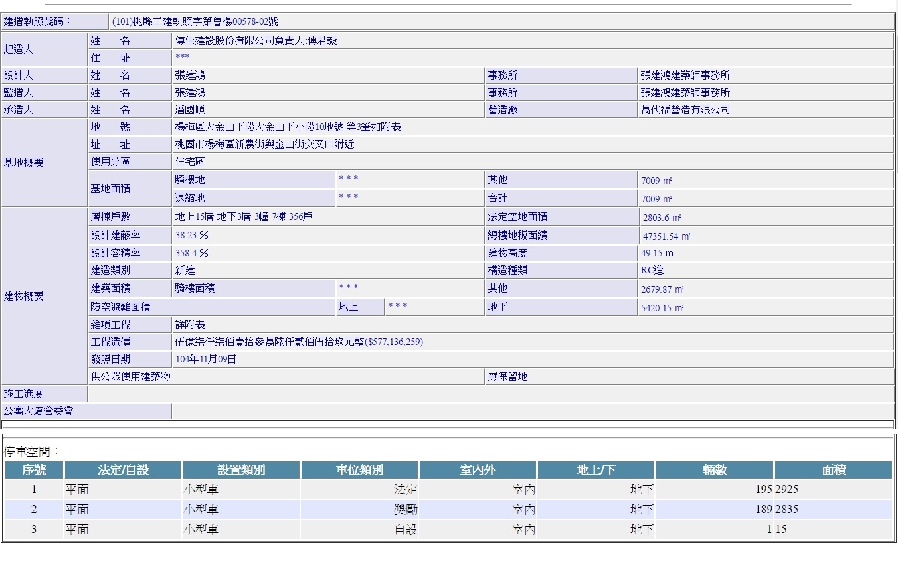This screenshot has height=588, width=898.
Task: Click the 合計 label
Action: (x=498, y=198)
